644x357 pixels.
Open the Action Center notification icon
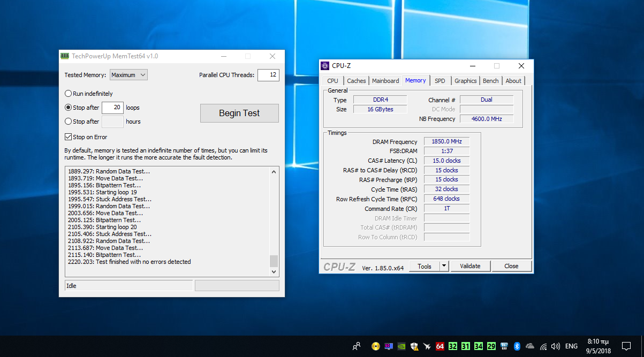click(x=626, y=346)
